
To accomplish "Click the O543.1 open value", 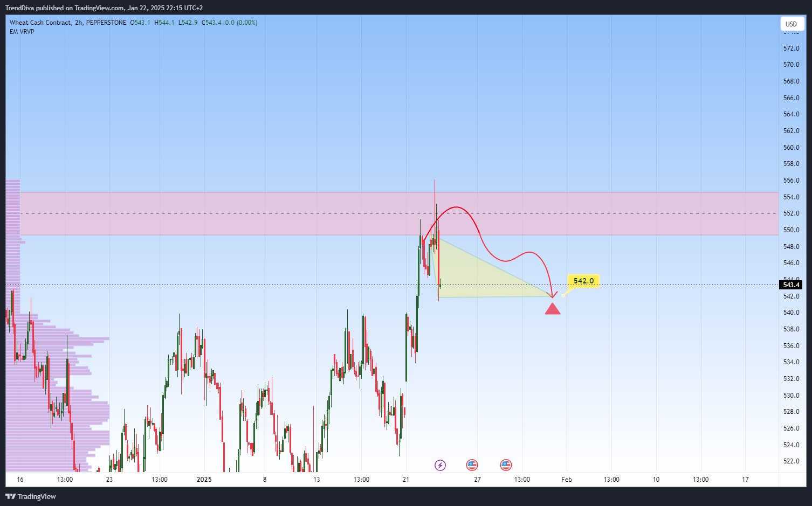I will pyautogui.click(x=140, y=23).
